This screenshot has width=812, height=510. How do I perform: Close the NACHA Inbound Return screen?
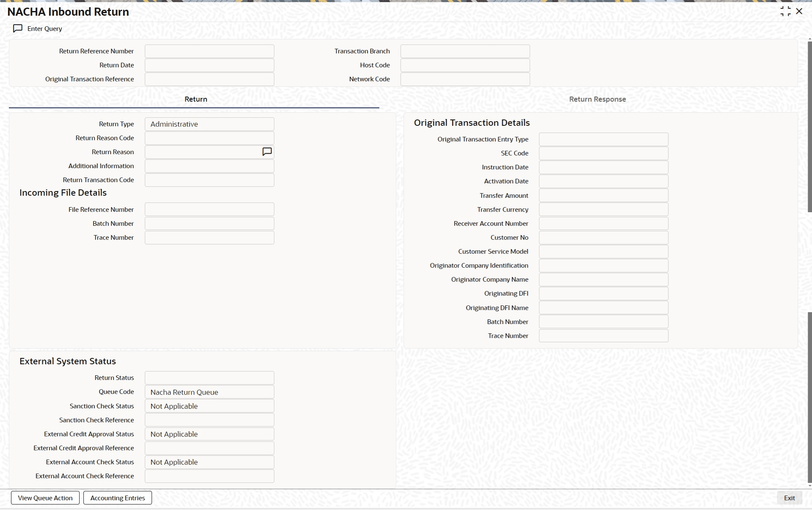pyautogui.click(x=799, y=11)
